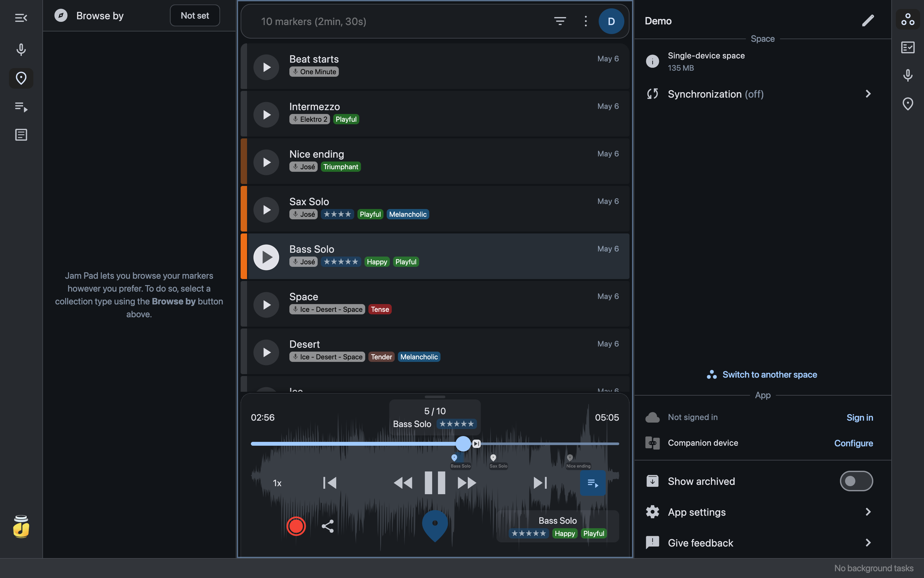Share the current recording
The width and height of the screenshot is (924, 578).
(328, 526)
